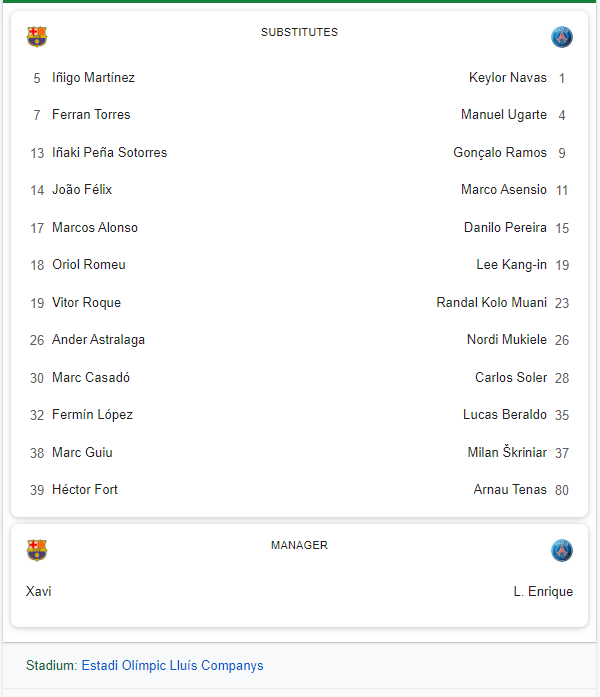The width and height of the screenshot is (600, 697).
Task: Click Barcelona crest in Manager section
Action: (x=37, y=550)
